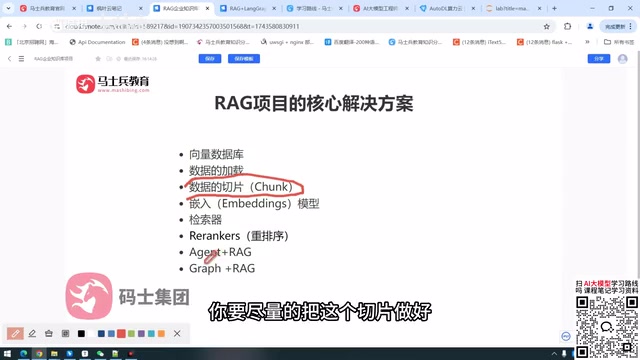Image resolution: width=640 pixels, height=360 pixels.
Task: Open the red recorder app in taskbar
Action: coord(131,353)
